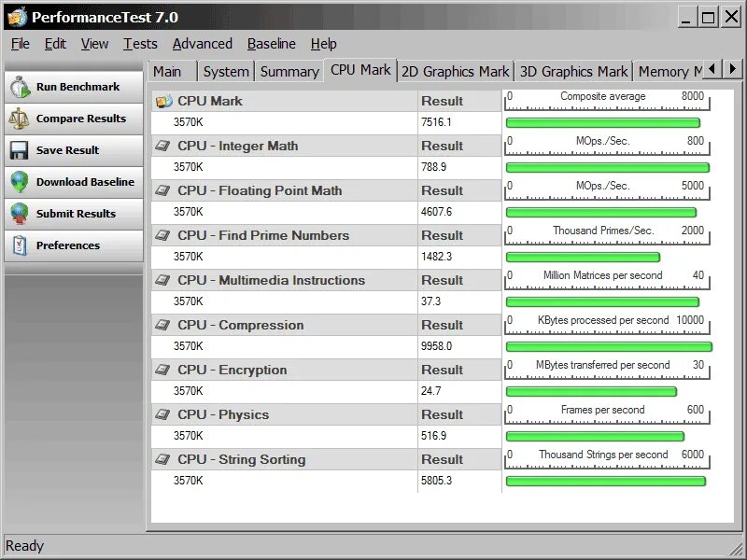The width and height of the screenshot is (747, 560).
Task: Click chip icon beside CPU - String Sorting
Action: click(x=162, y=459)
